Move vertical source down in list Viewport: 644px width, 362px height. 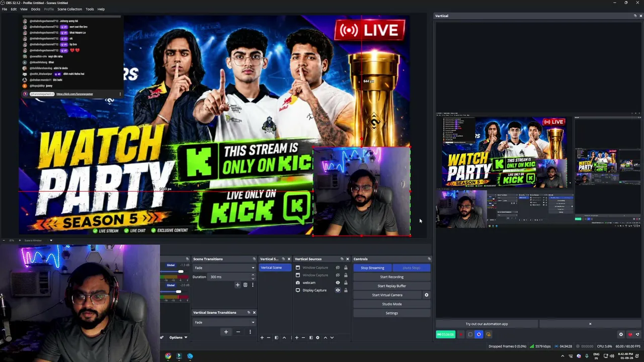pyautogui.click(x=332, y=337)
